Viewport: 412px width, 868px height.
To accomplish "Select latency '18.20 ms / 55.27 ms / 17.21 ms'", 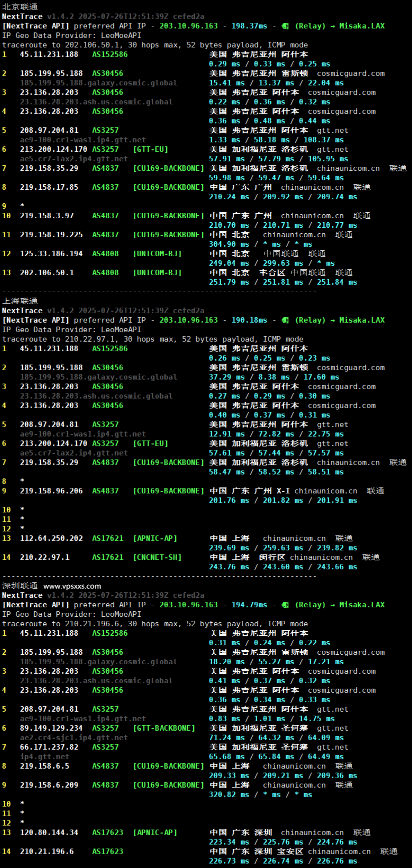I will 276,662.
